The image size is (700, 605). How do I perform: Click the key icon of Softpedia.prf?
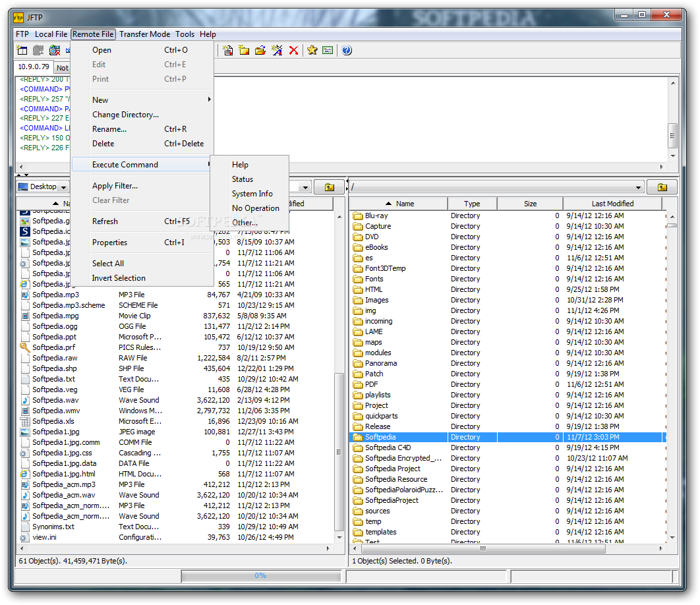tap(25, 347)
